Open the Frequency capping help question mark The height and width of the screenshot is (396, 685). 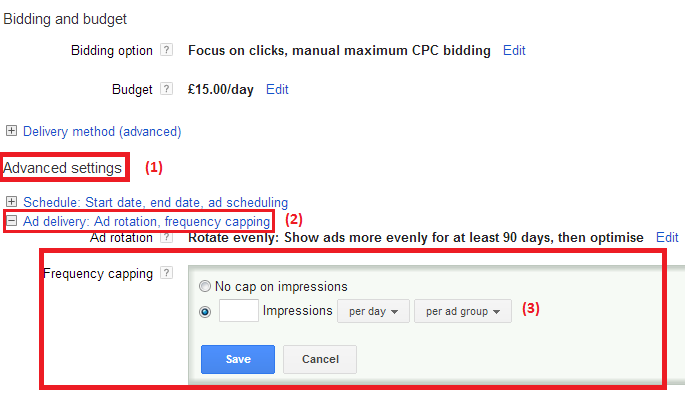[166, 273]
